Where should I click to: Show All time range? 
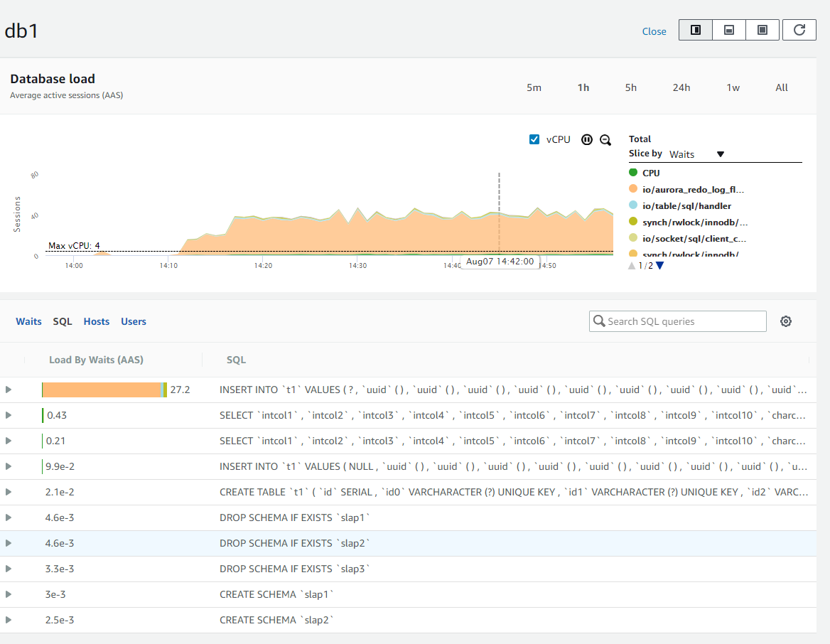(x=782, y=87)
